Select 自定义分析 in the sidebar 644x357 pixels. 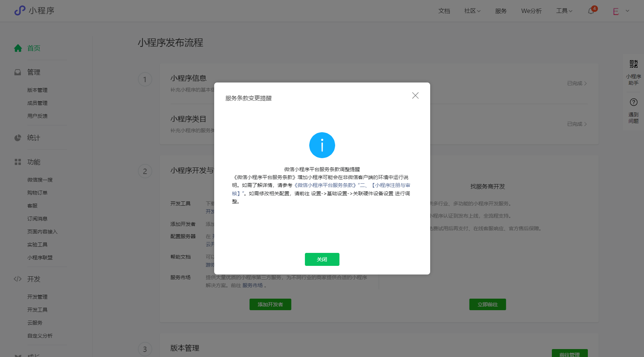[40, 336]
